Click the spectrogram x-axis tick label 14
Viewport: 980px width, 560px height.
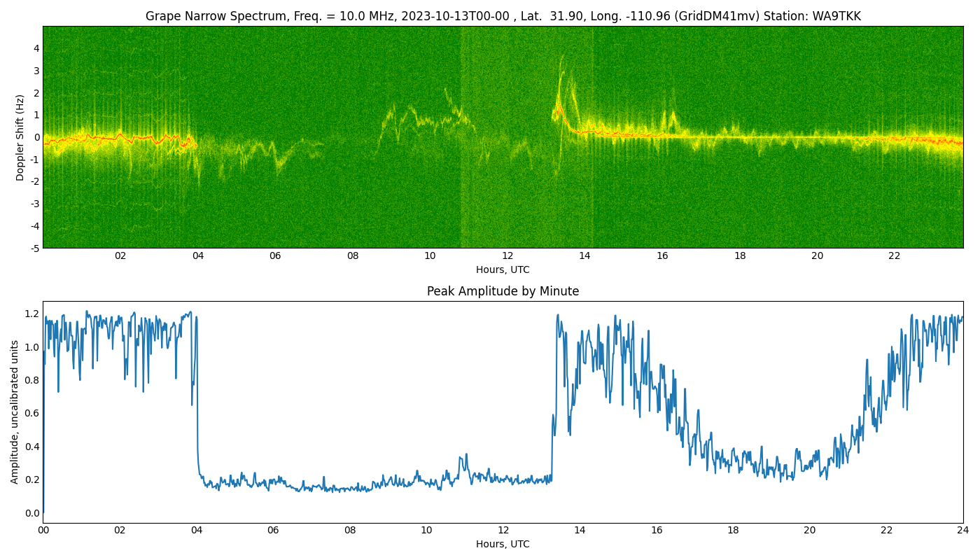click(584, 255)
